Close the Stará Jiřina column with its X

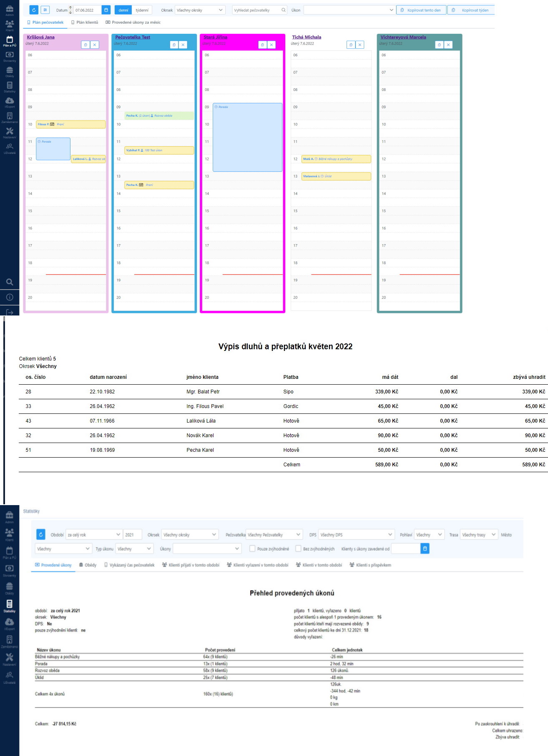pyautogui.click(x=271, y=45)
